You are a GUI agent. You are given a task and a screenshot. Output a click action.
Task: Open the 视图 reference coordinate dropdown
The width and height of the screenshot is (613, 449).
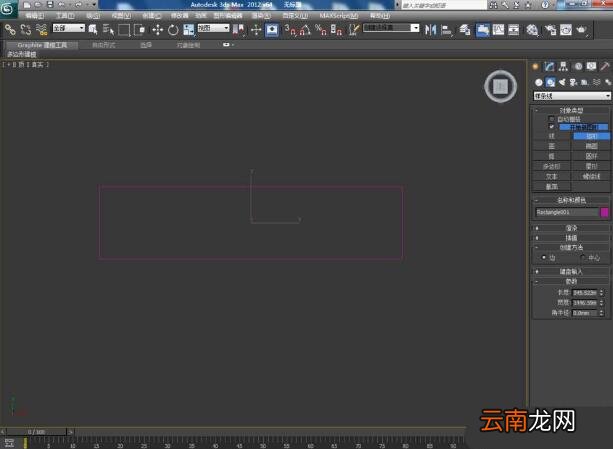coord(213,28)
